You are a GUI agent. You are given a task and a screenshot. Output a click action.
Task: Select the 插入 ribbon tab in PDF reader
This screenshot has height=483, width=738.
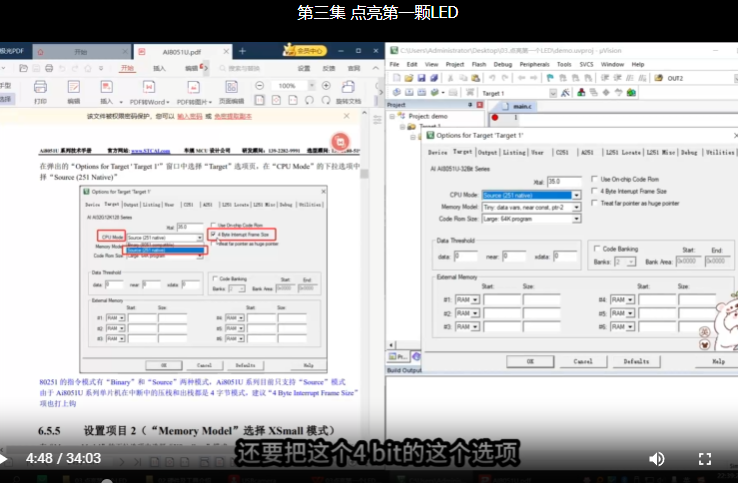click(159, 68)
